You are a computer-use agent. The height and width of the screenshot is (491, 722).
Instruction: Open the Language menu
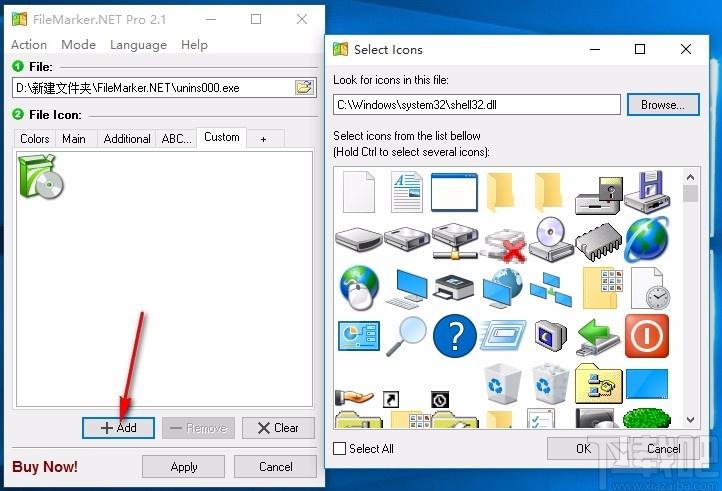point(138,45)
